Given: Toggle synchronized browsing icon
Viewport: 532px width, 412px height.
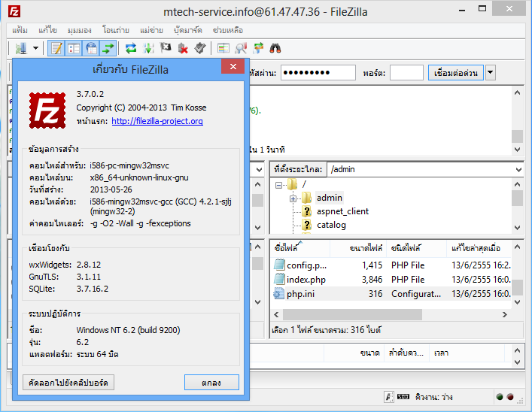Looking at the screenshot, I should click(258, 48).
